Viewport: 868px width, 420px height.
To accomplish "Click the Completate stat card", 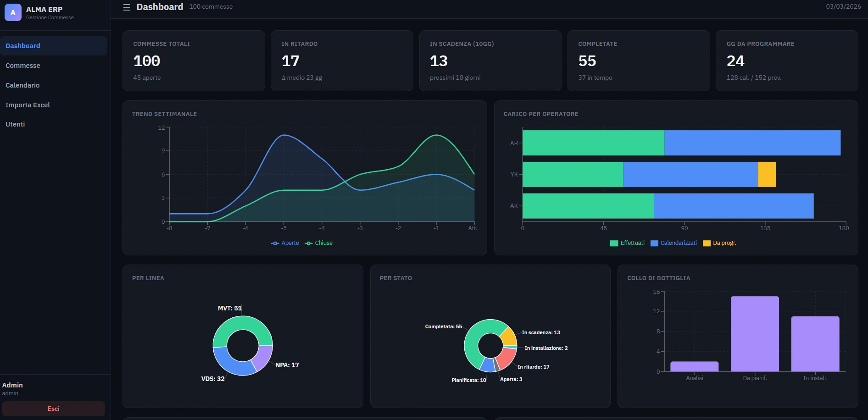I will [639, 61].
